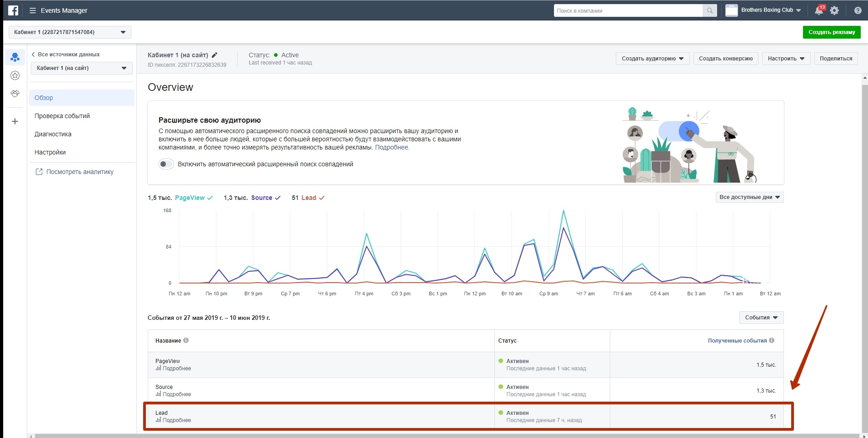Click Source event name in table

pyautogui.click(x=164, y=387)
